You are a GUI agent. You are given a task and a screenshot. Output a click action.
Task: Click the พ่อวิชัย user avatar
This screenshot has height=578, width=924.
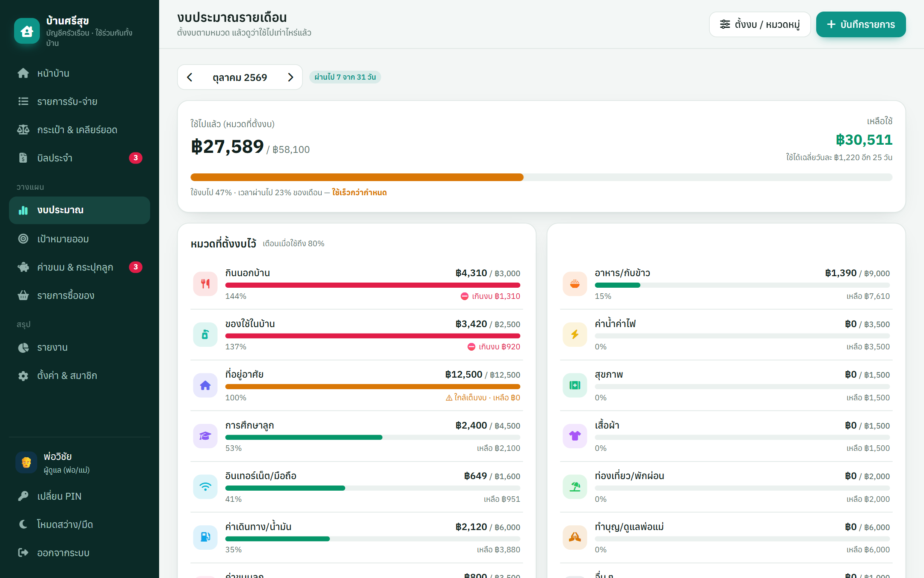26,462
